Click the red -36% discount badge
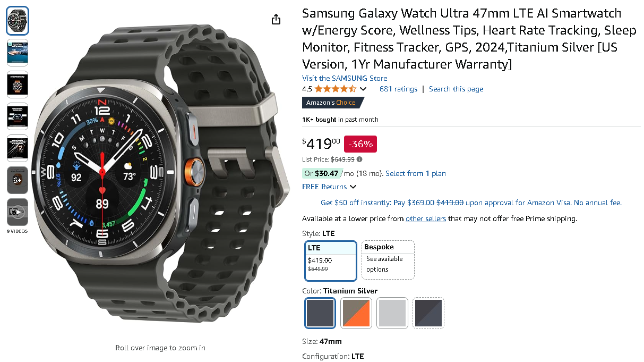644x362 pixels. coord(360,144)
